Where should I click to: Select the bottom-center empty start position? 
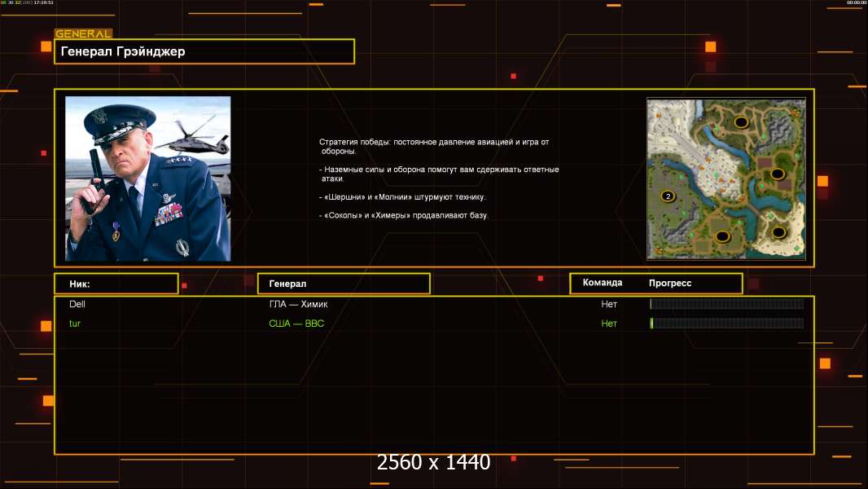click(x=721, y=236)
